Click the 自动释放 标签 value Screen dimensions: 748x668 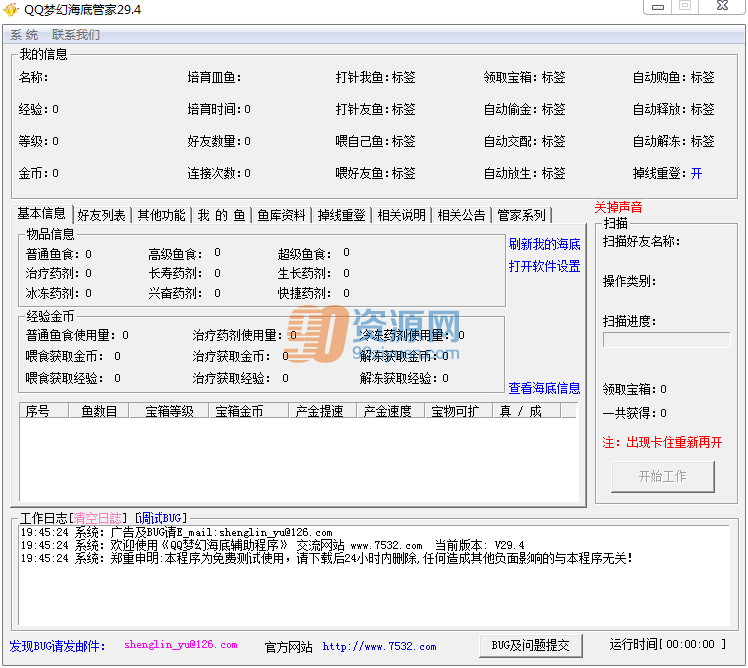(702, 109)
